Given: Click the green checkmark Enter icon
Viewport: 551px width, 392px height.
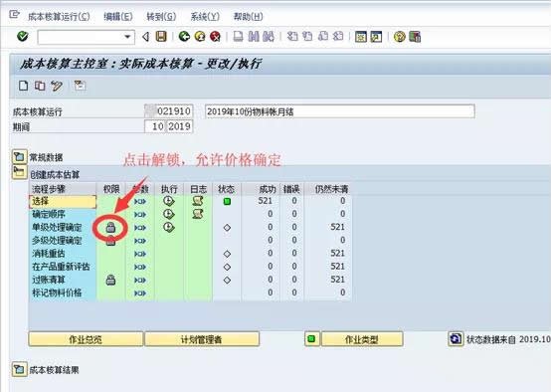Looking at the screenshot, I should pyautogui.click(x=23, y=36).
